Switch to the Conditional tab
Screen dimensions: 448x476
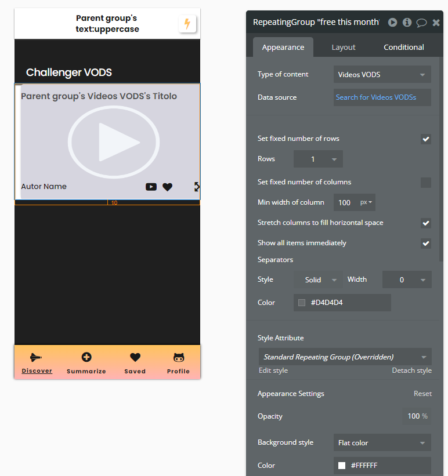(404, 48)
